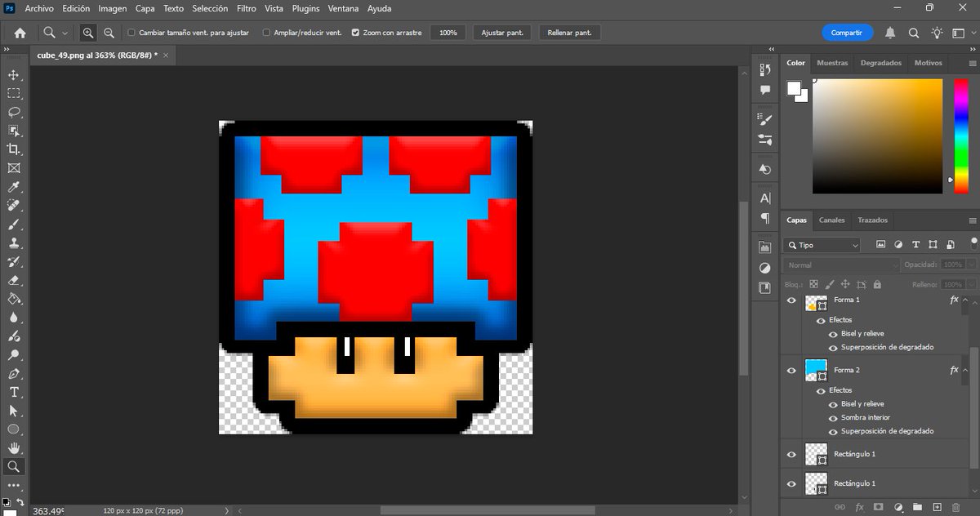Open the notifications bell
This screenshot has width=980, height=516.
tap(890, 33)
